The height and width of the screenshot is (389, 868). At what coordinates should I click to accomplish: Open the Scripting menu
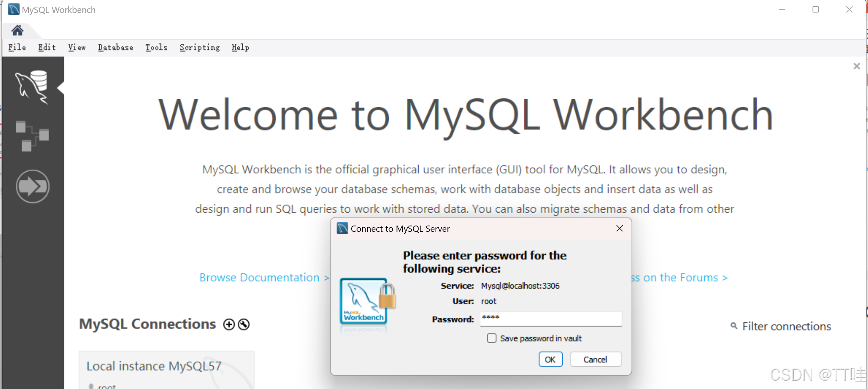(x=200, y=48)
